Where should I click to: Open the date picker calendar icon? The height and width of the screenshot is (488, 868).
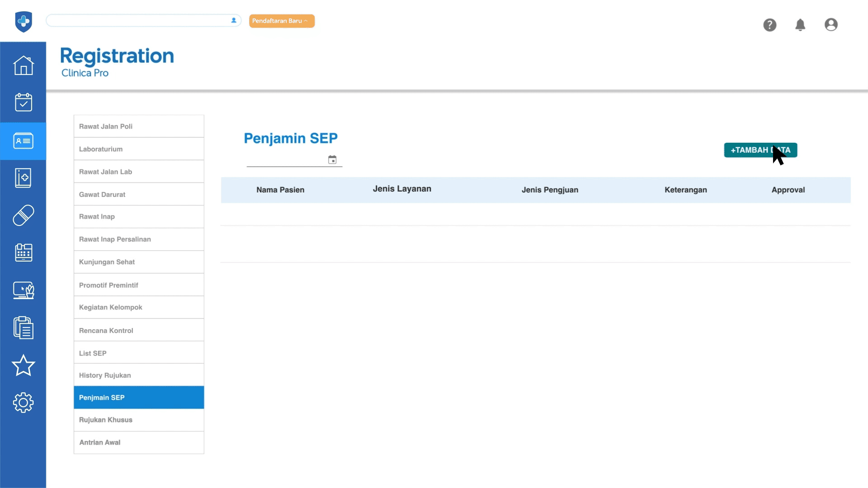coord(332,160)
